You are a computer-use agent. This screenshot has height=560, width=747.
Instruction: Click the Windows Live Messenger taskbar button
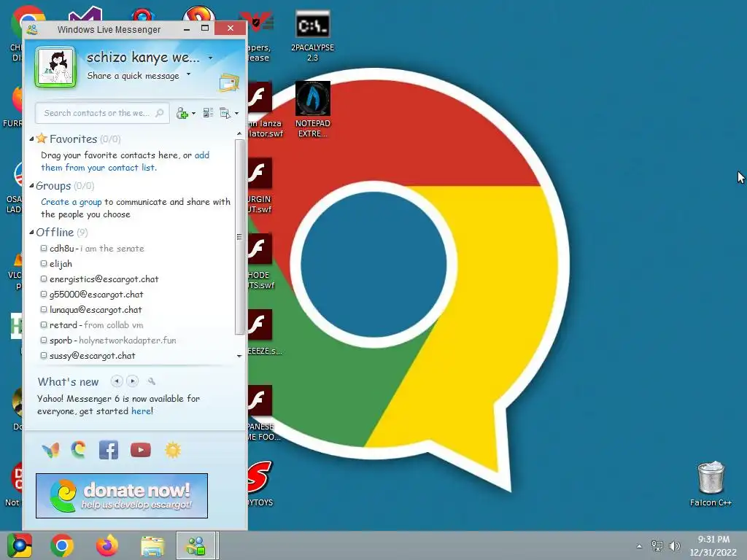click(x=196, y=545)
